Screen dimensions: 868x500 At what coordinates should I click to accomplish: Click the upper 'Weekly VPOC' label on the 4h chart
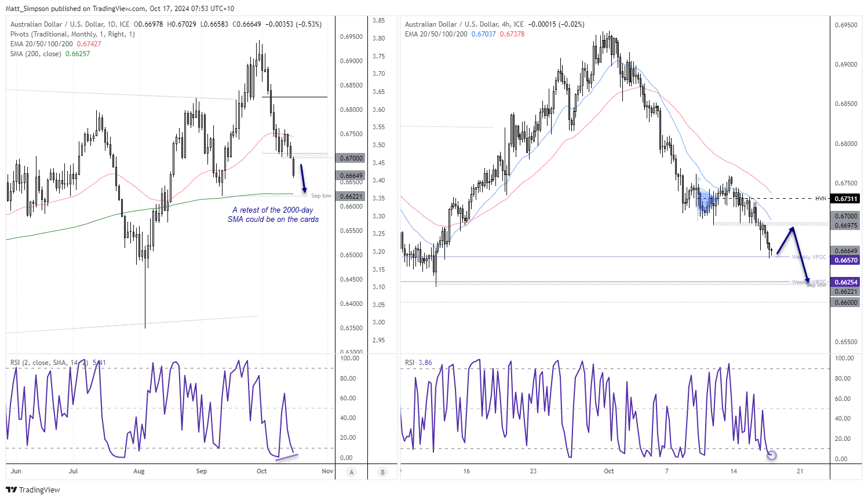[809, 257]
